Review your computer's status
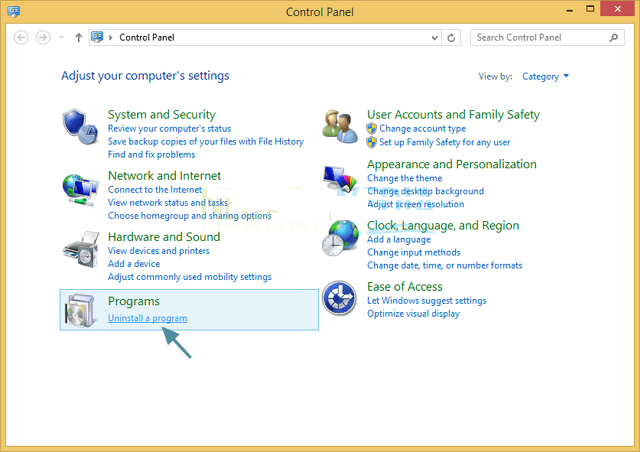The width and height of the screenshot is (640, 452). pyautogui.click(x=169, y=129)
